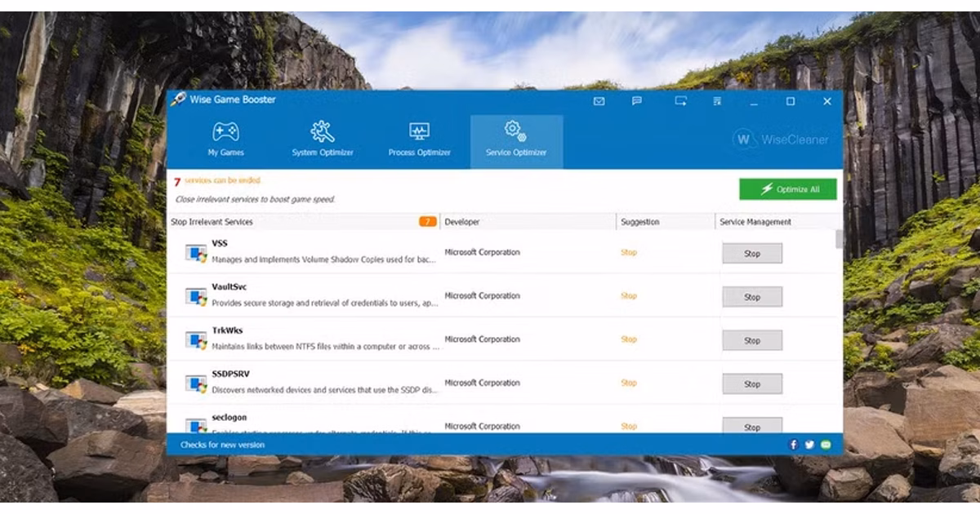
Task: Open the menu list icon in title bar
Action: (717, 101)
